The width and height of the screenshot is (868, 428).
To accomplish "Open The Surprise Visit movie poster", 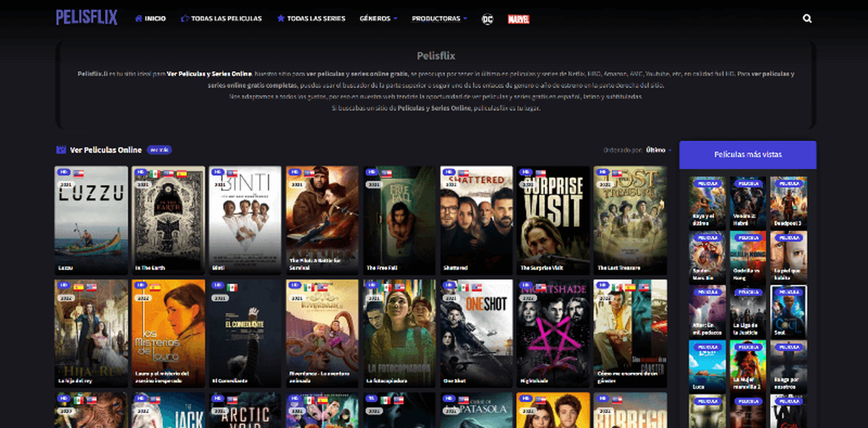I will [553, 220].
